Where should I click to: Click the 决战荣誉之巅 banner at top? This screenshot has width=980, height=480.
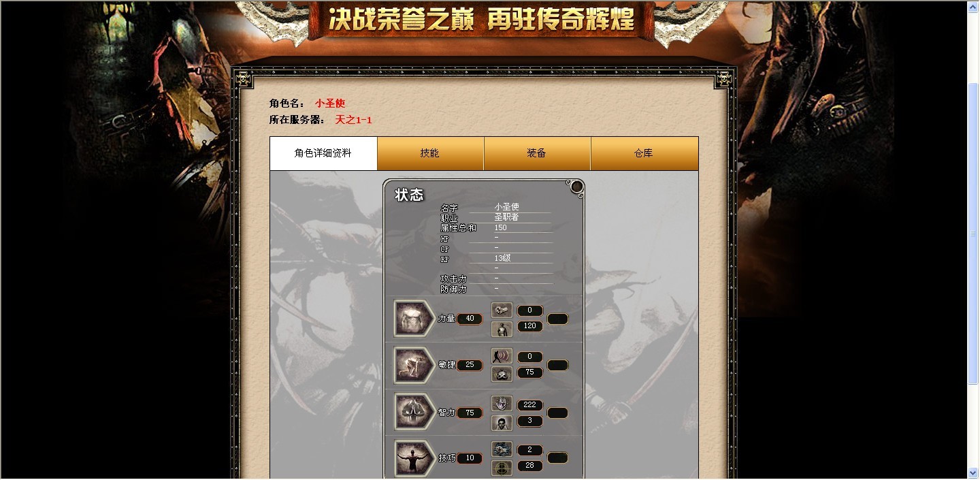(x=481, y=20)
